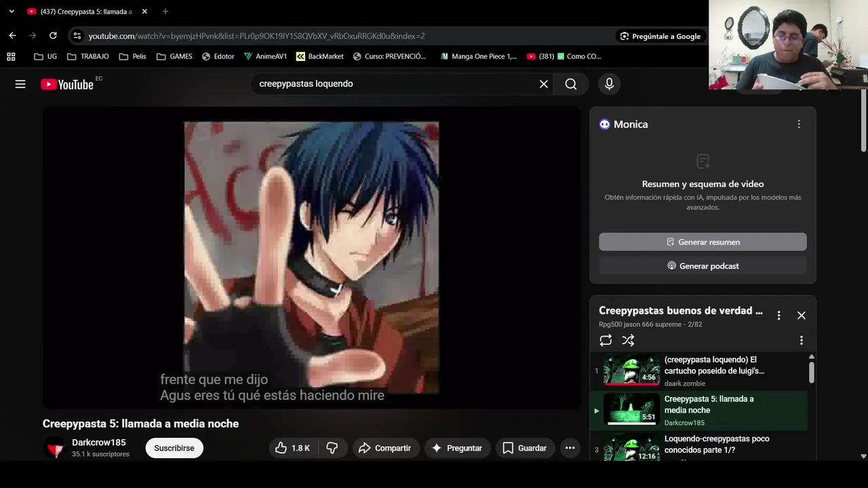The width and height of the screenshot is (868, 488).
Task: Open the TRABAJO bookmarks folder
Action: click(88, 56)
